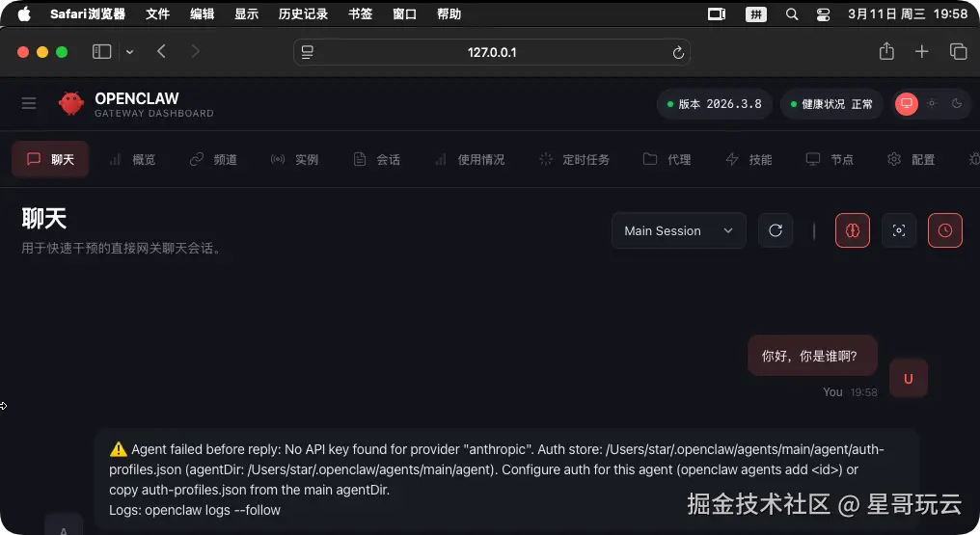Reload the current page
Viewport: 980px width, 535px height.
(x=678, y=52)
